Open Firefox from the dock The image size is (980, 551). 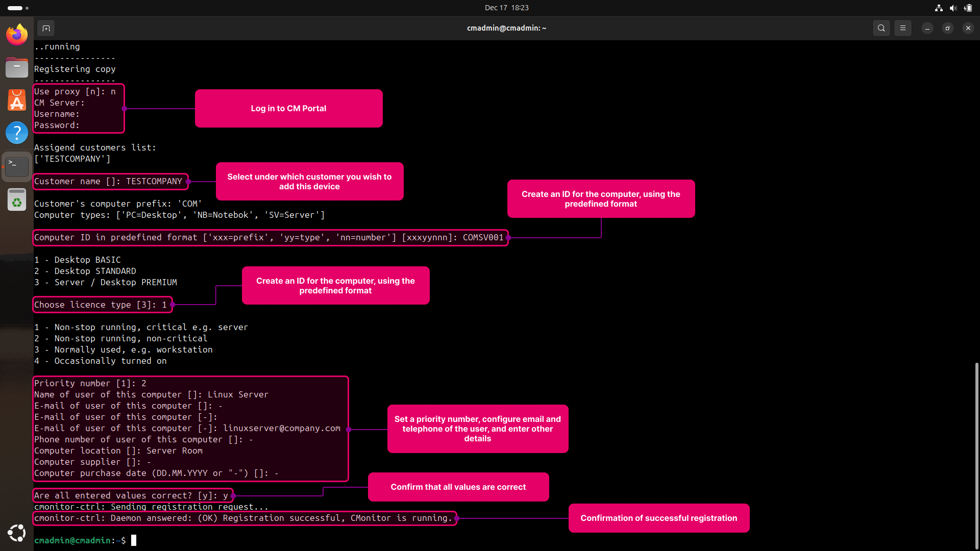coord(17,35)
